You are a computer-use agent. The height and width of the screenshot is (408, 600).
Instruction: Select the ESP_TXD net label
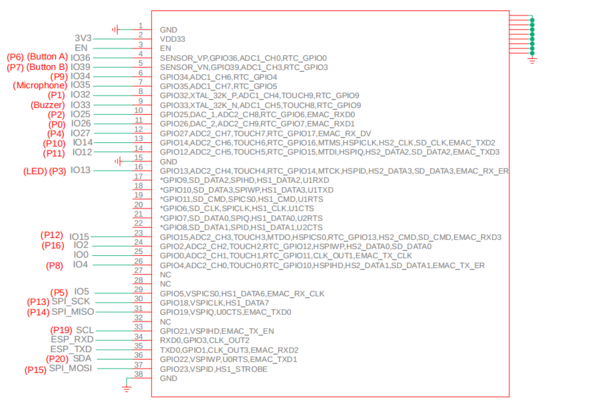coord(71,349)
